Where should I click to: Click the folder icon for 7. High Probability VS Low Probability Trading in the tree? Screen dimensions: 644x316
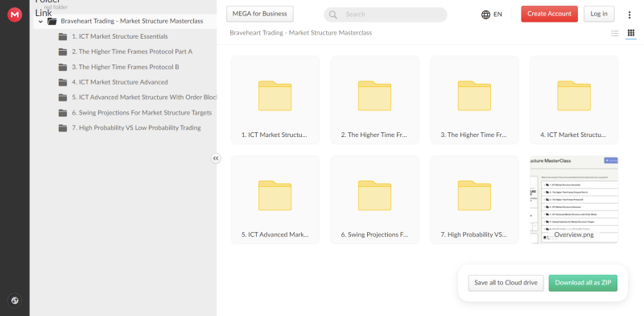pyautogui.click(x=63, y=128)
